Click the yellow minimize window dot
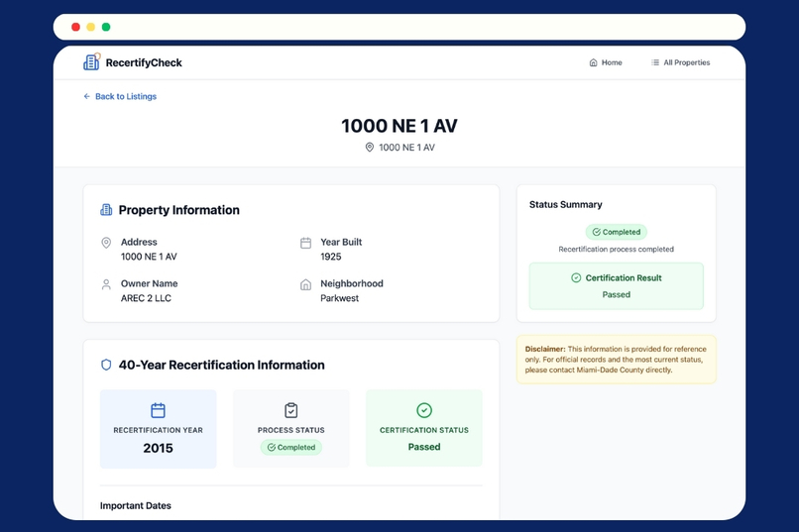799x532 pixels. [x=90, y=27]
